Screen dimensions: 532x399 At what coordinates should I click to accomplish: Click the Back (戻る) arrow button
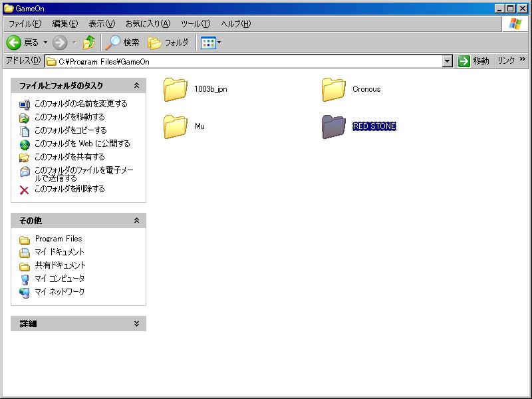[15, 43]
